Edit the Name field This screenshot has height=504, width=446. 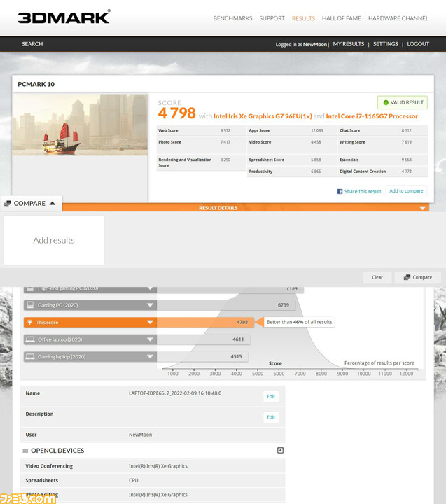click(x=271, y=396)
